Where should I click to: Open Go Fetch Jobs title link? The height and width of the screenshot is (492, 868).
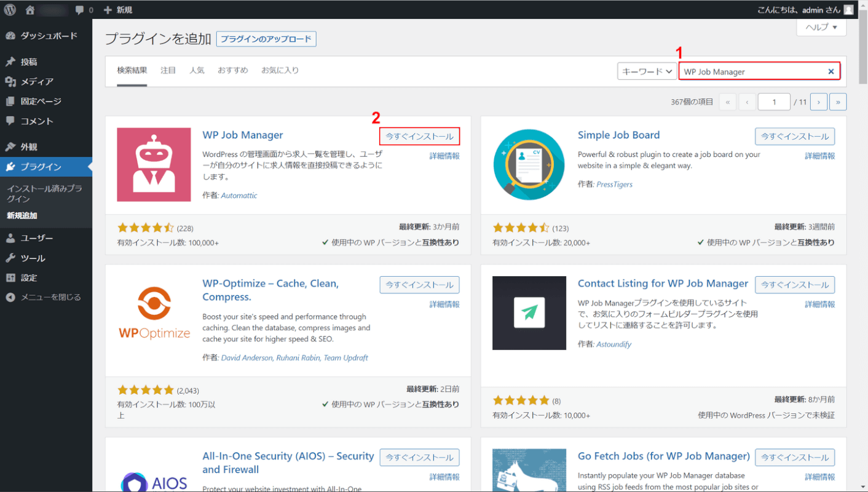tap(664, 456)
